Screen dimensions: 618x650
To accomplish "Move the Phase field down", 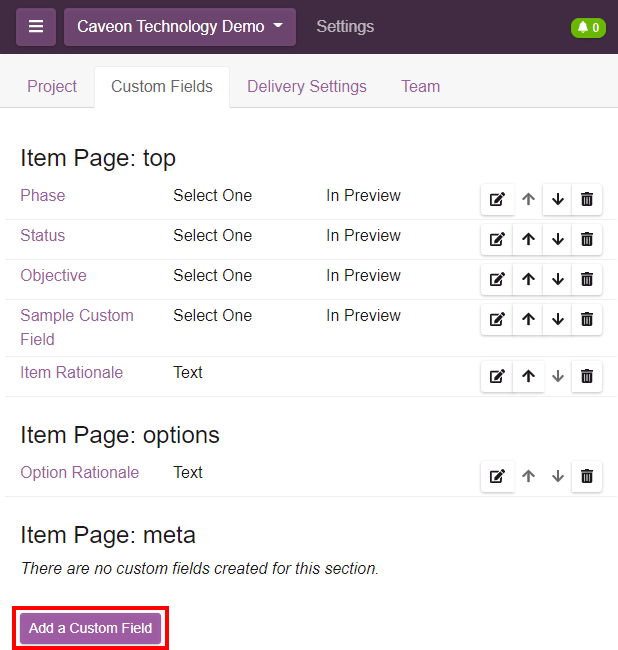I will click(x=558, y=199).
